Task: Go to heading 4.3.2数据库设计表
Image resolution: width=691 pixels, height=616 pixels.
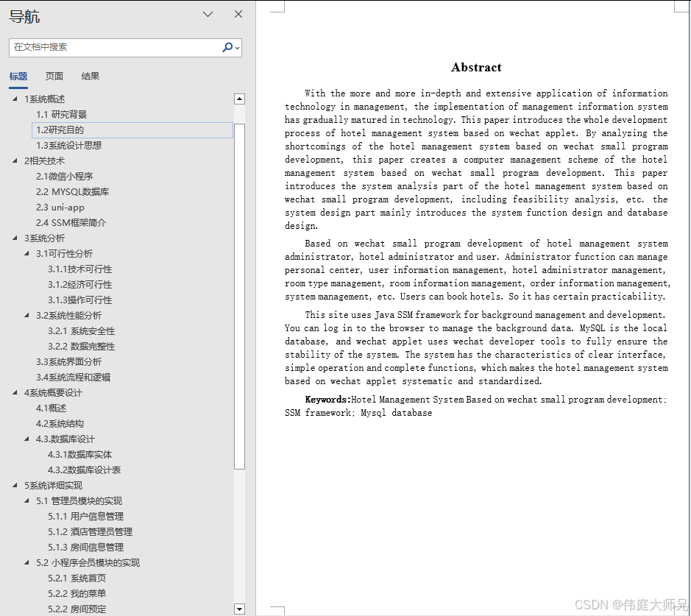Action: point(84,470)
